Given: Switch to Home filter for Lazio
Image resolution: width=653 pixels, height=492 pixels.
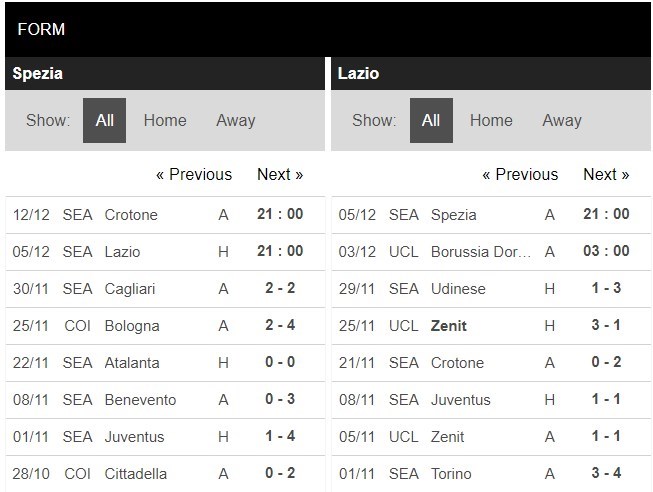Looking at the screenshot, I should (491, 120).
